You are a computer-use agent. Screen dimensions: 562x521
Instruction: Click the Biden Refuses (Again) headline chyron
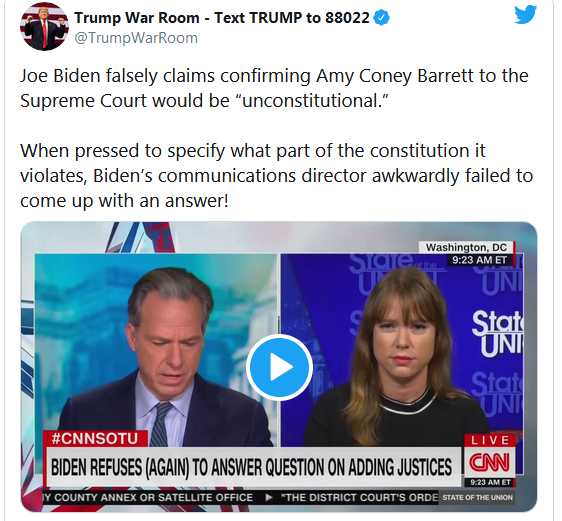252,467
